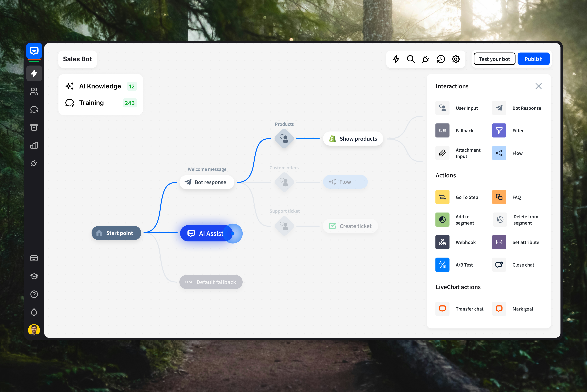The image size is (587, 392).
Task: Open the Team icon in the left sidebar
Action: (34, 91)
